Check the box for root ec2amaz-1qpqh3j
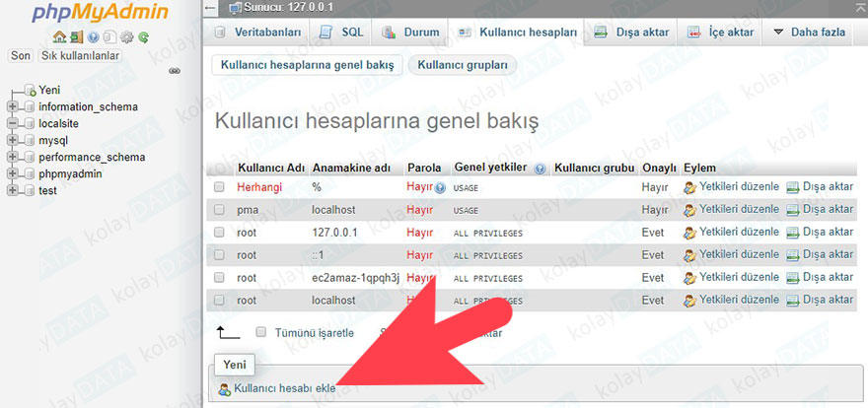The height and width of the screenshot is (408, 868). (x=219, y=278)
